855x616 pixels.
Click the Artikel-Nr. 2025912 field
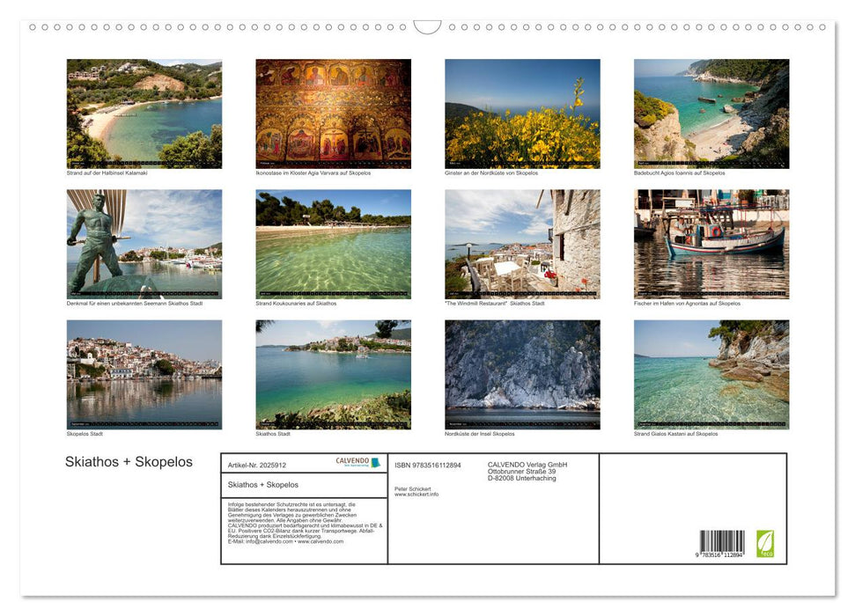tap(257, 466)
